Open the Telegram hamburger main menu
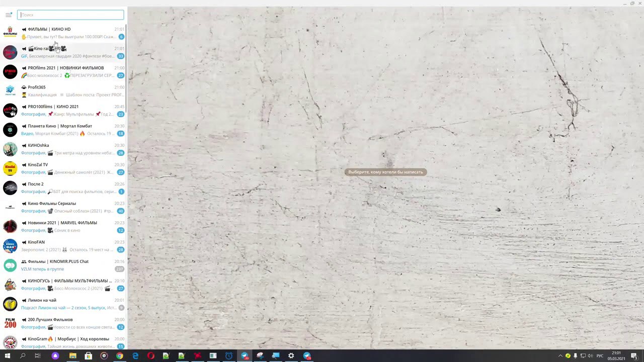Screen dimensions: 644x362 coord(9,15)
